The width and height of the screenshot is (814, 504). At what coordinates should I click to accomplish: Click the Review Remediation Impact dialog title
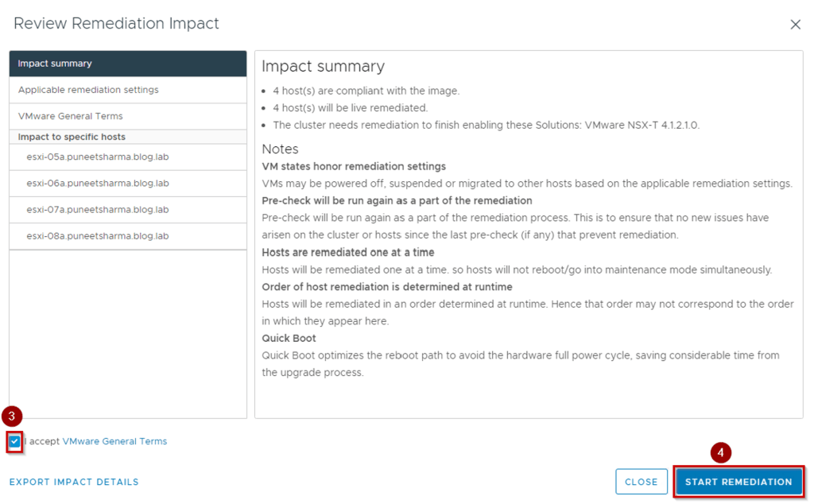click(116, 24)
